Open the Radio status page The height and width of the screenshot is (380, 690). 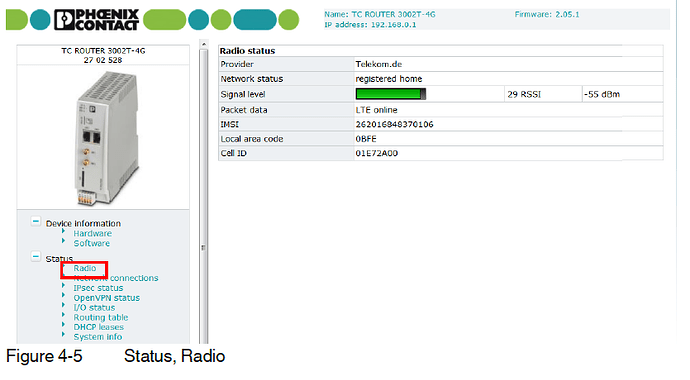click(84, 268)
